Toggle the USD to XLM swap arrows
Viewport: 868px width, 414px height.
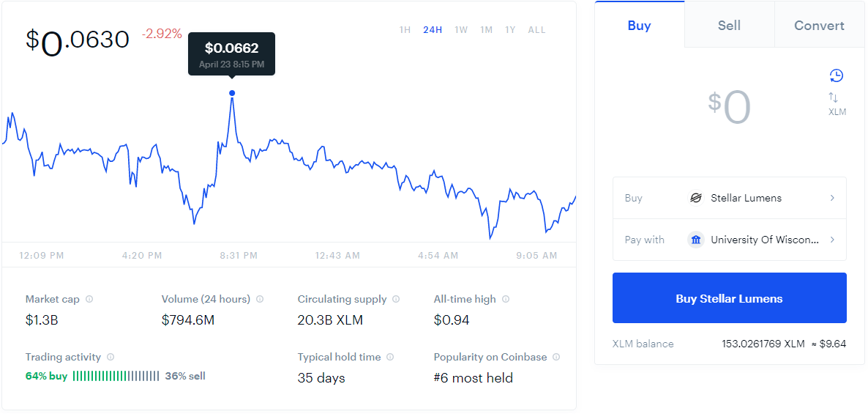click(x=834, y=97)
